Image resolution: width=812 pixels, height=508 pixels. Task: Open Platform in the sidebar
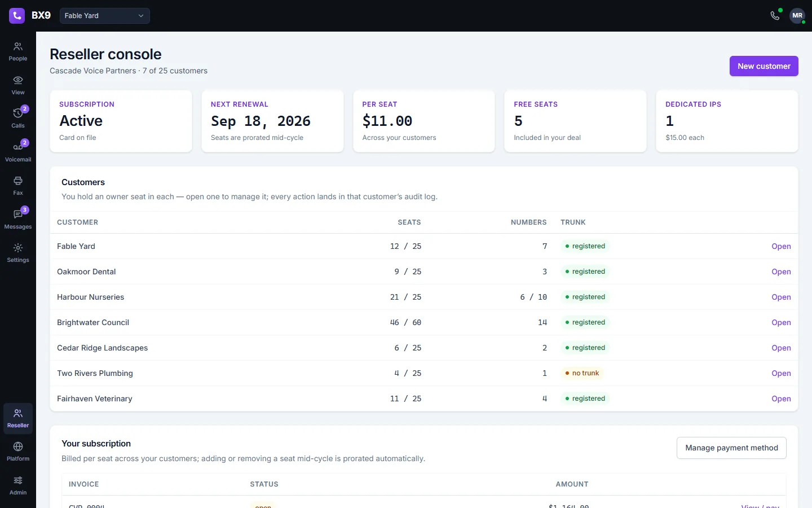(18, 452)
